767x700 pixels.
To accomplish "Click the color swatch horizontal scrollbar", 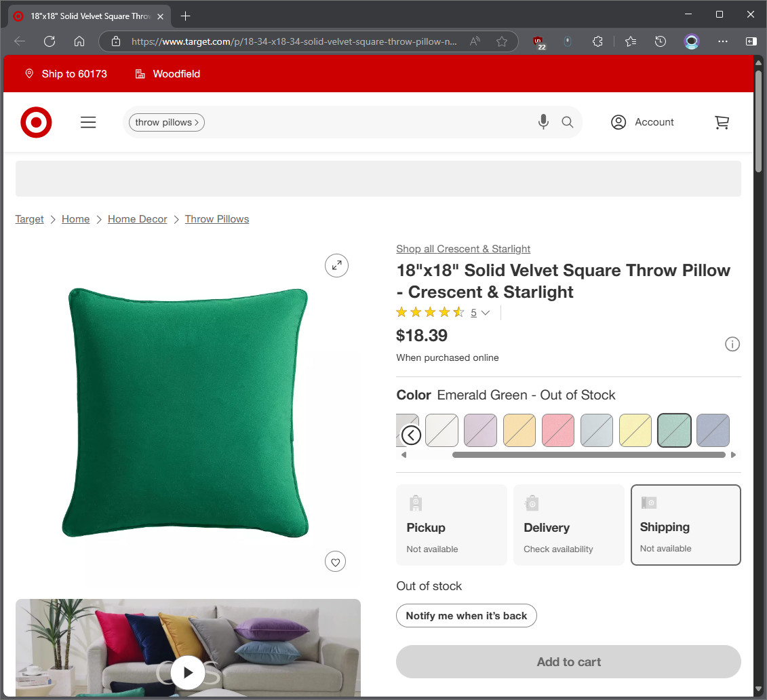I will tap(589, 455).
